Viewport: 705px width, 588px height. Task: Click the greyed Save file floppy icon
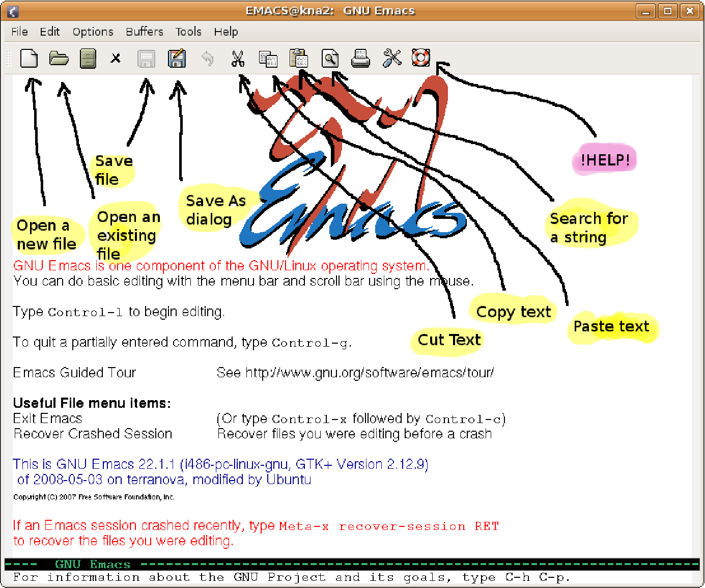[146, 59]
